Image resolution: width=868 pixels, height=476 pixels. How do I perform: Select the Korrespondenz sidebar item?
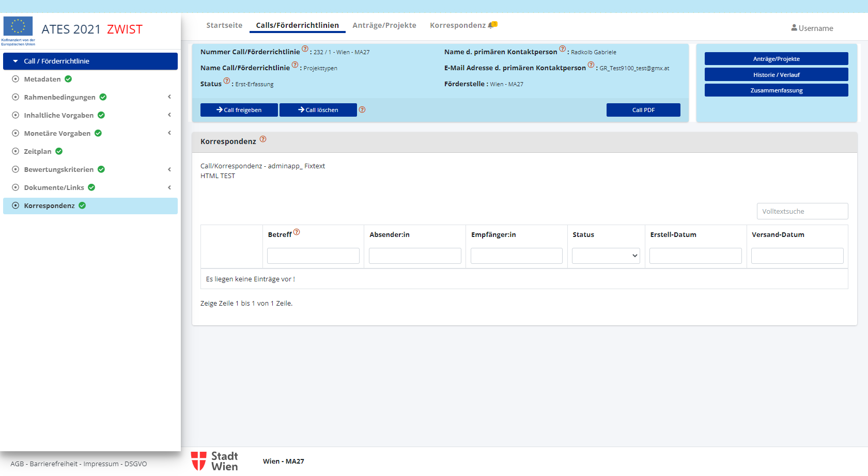click(x=49, y=205)
